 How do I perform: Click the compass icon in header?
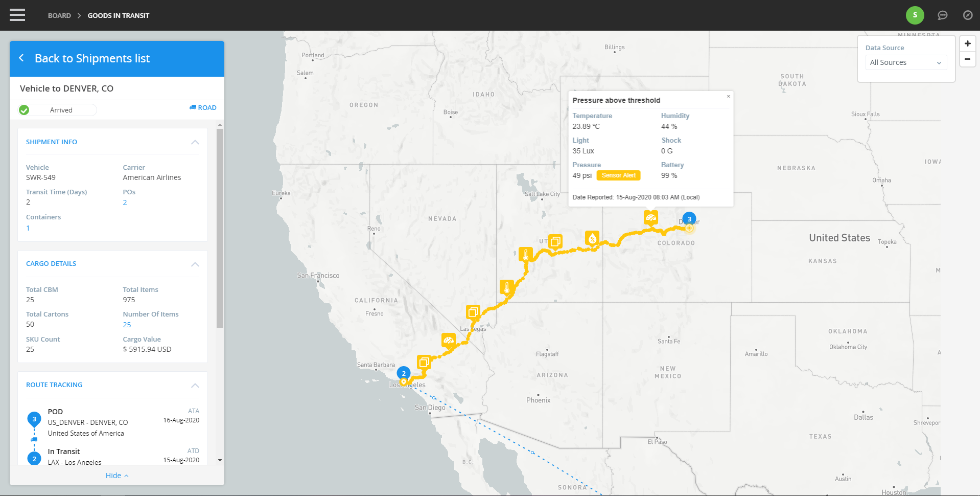tap(967, 15)
